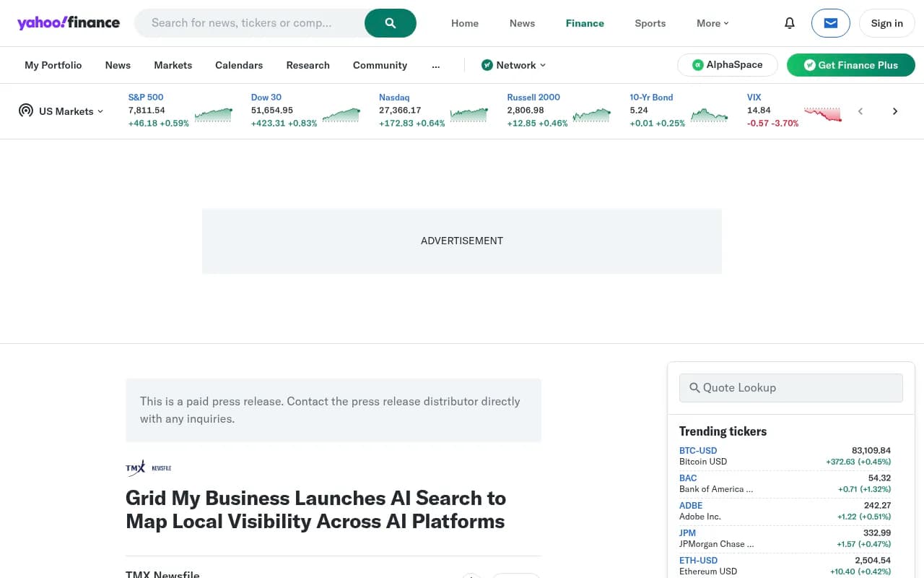Expand the US Markets region selector
This screenshot has width=924, height=578.
pyautogui.click(x=61, y=111)
